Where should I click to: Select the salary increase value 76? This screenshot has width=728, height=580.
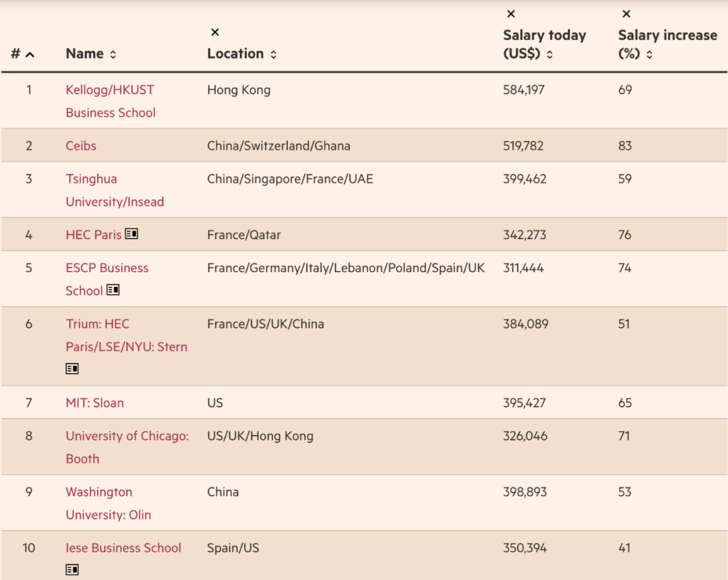pos(624,235)
